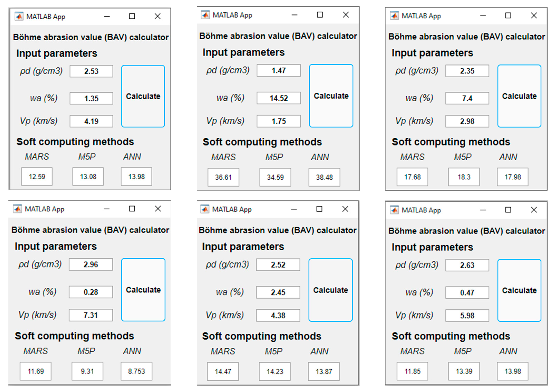This screenshot has width=555, height=392.
Task: Select the ANN output showing 8.753
Action: click(x=136, y=371)
